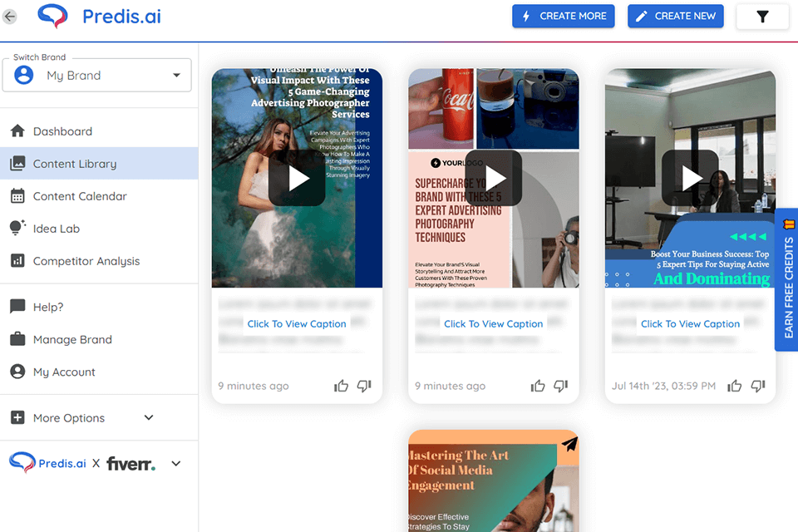Image resolution: width=798 pixels, height=532 pixels.
Task: Like the Photographer Services post
Action: [341, 386]
